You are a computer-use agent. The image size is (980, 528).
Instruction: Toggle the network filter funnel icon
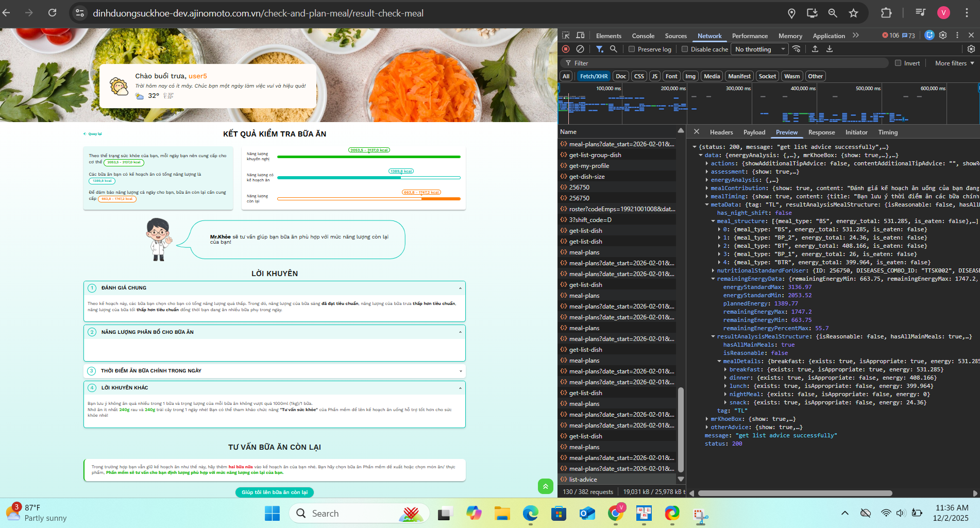[x=600, y=49]
